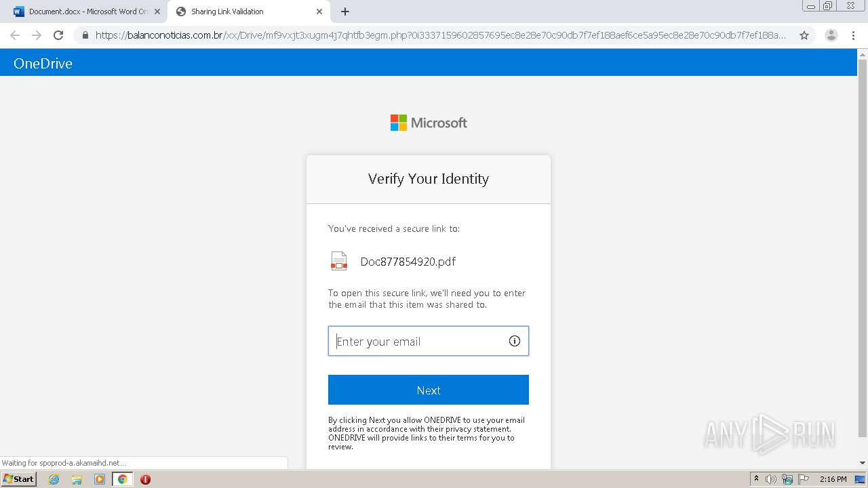Open the Windows Start button
This screenshot has width=868, height=488.
point(18,479)
